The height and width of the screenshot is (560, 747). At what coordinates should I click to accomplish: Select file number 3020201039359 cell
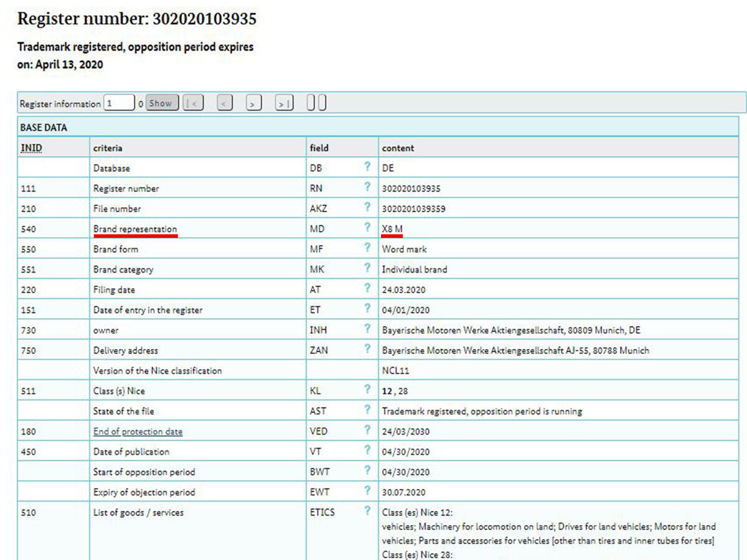coord(414,208)
